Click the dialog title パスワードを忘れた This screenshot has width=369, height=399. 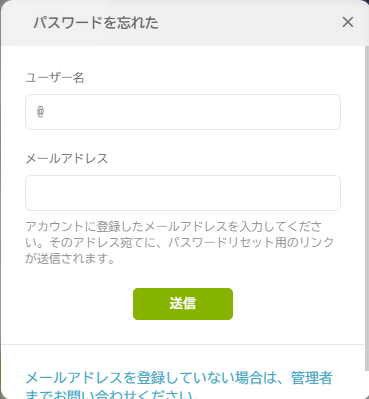tap(96, 23)
